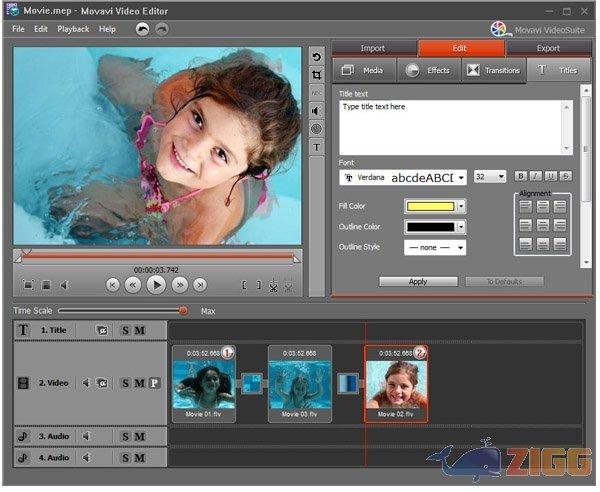Click the track 3 Audio note icon
This screenshot has width=600, height=492.
coord(23,436)
